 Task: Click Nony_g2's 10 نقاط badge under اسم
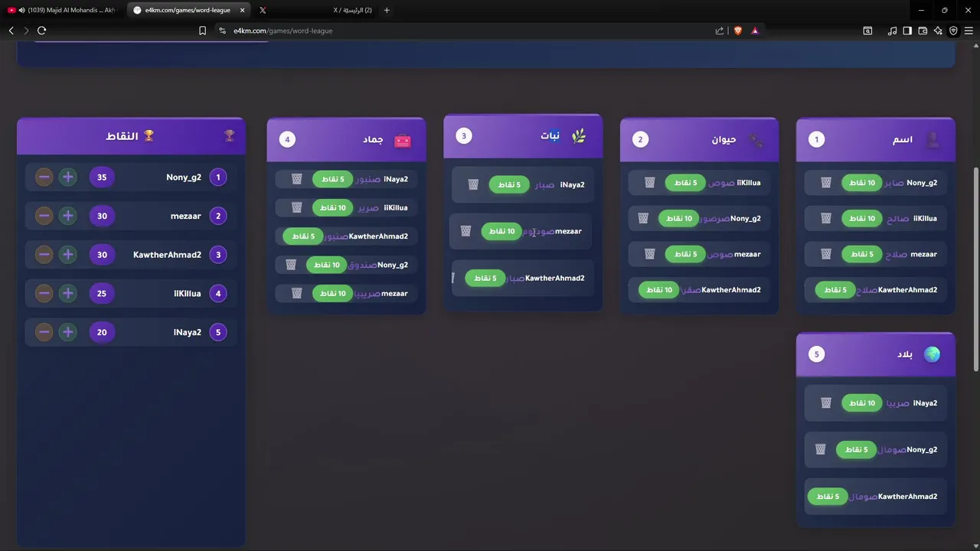(x=862, y=183)
